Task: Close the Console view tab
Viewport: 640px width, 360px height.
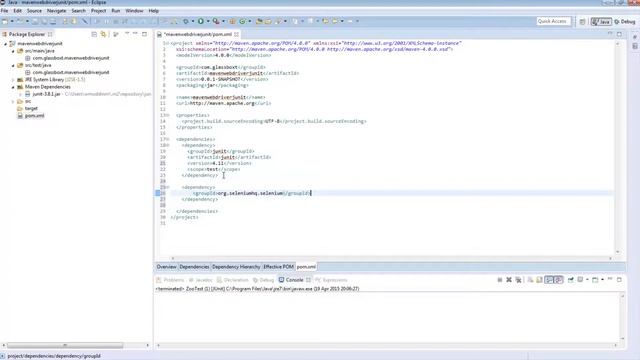Action: 309,280
